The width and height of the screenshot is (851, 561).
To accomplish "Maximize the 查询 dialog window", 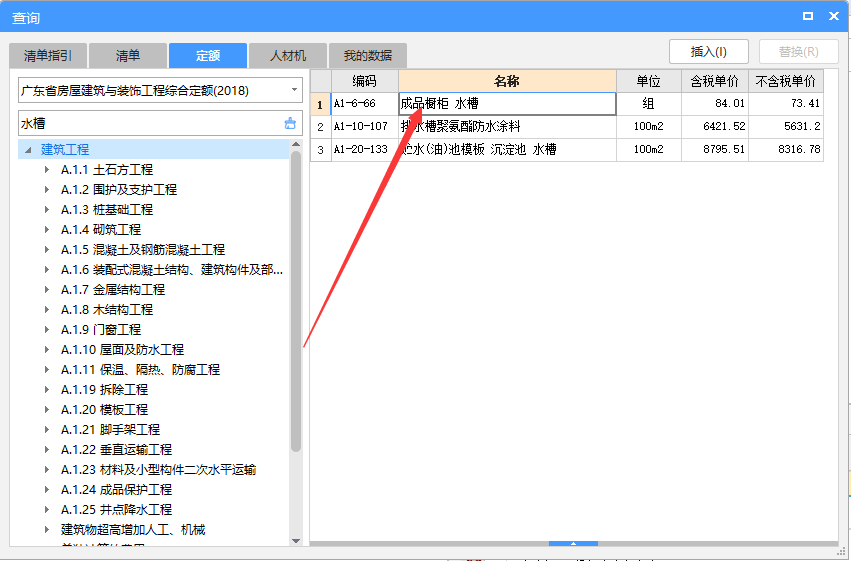I will [808, 16].
